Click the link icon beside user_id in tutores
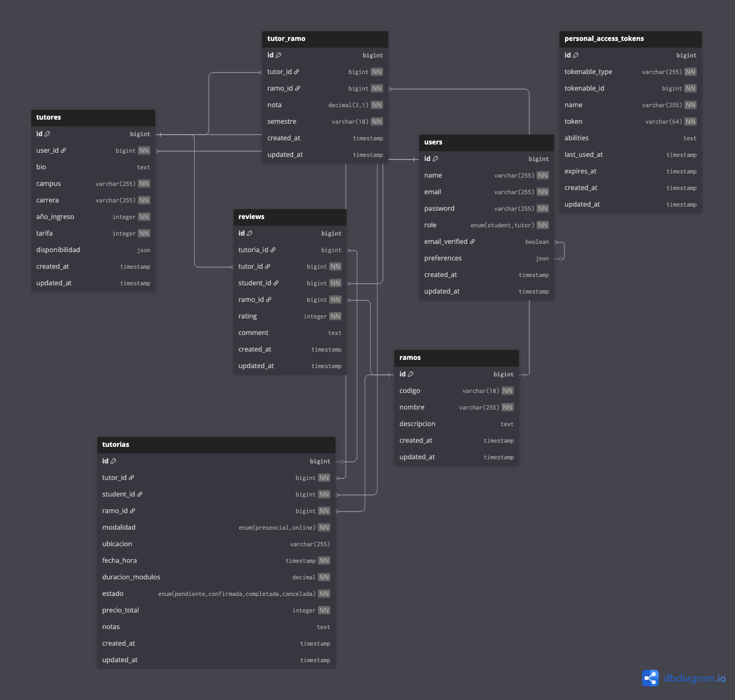 pyautogui.click(x=64, y=151)
